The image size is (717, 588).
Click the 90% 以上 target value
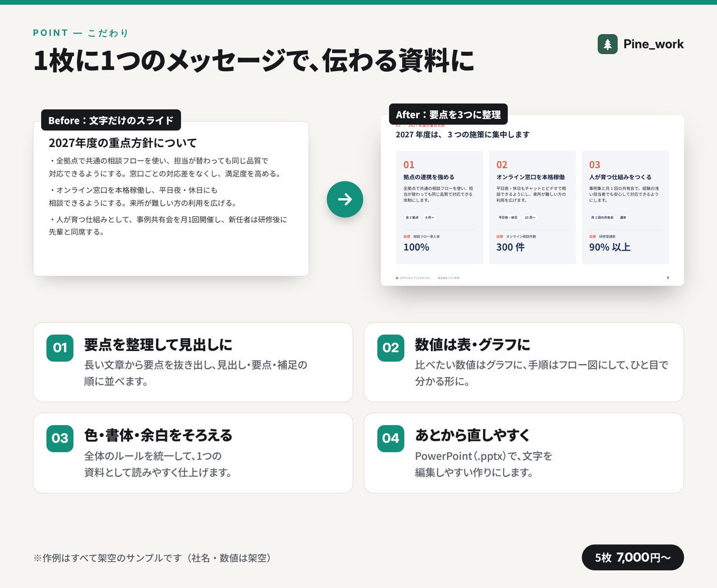tap(609, 248)
